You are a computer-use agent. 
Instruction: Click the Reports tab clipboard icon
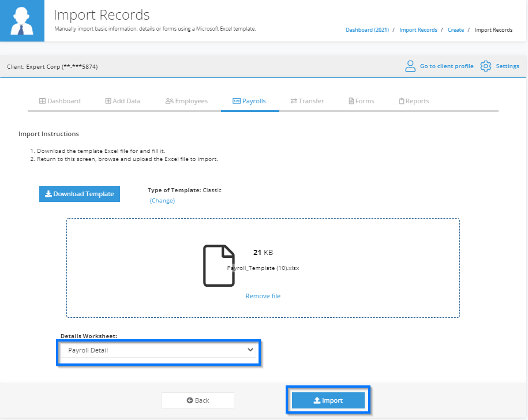(x=402, y=101)
